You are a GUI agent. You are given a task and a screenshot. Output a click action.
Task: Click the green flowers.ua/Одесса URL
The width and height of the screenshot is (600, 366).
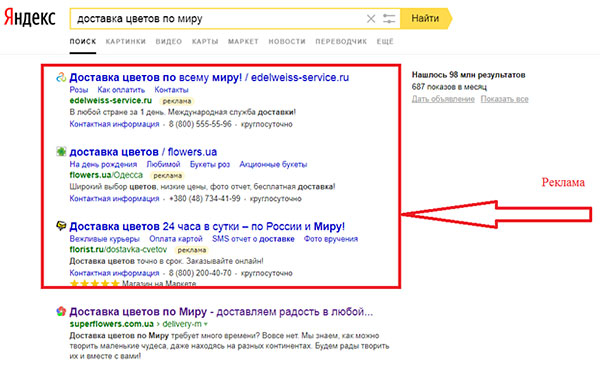106,175
